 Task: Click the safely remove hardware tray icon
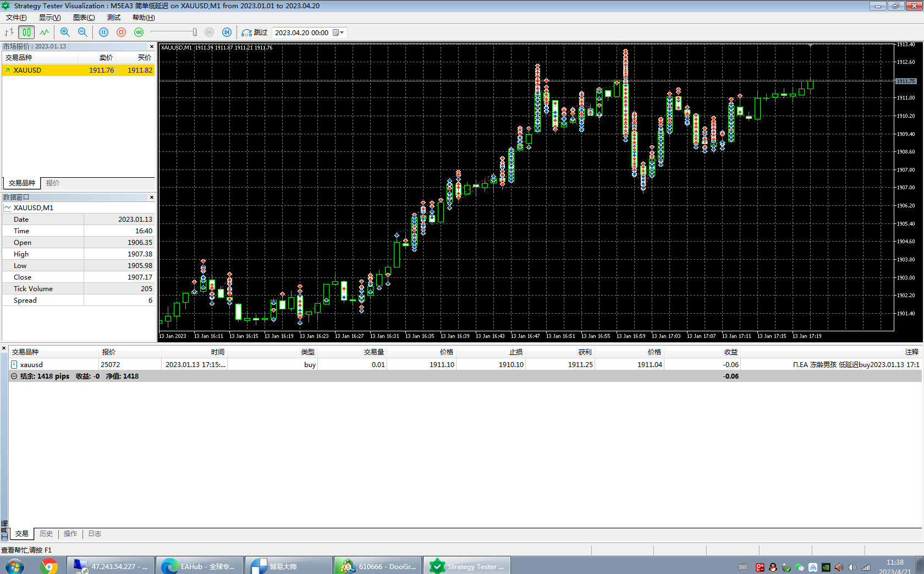[x=787, y=567]
